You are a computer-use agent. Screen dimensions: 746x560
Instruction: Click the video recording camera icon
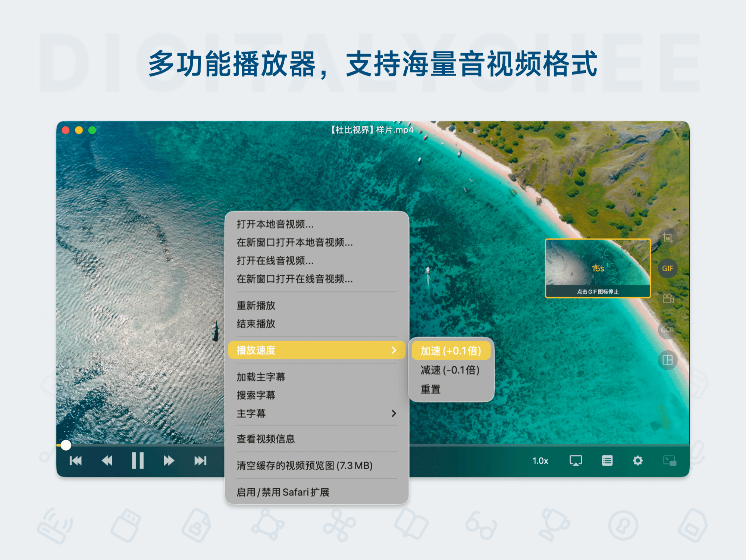point(667,298)
